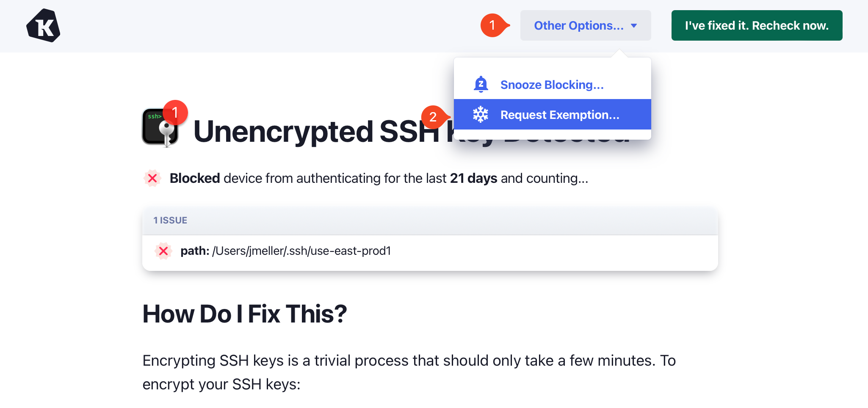Image resolution: width=868 pixels, height=408 pixels.
Task: Click the snowflake exemption icon
Action: 481,115
